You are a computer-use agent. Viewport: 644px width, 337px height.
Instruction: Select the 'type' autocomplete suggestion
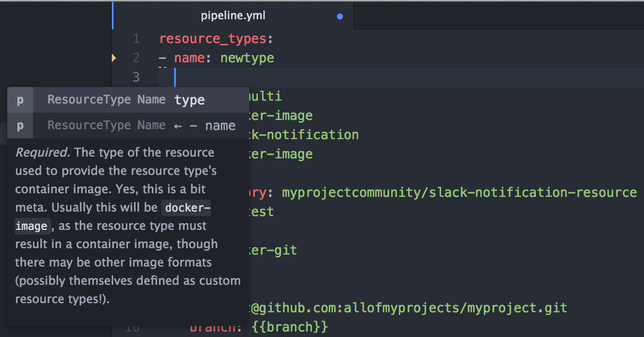click(128, 100)
